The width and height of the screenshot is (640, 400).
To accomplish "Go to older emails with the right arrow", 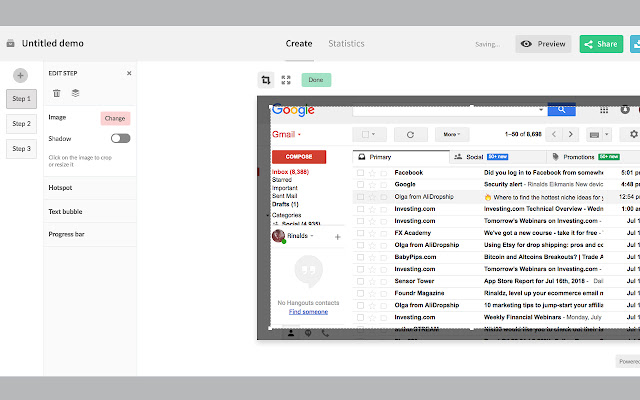I will [x=571, y=134].
